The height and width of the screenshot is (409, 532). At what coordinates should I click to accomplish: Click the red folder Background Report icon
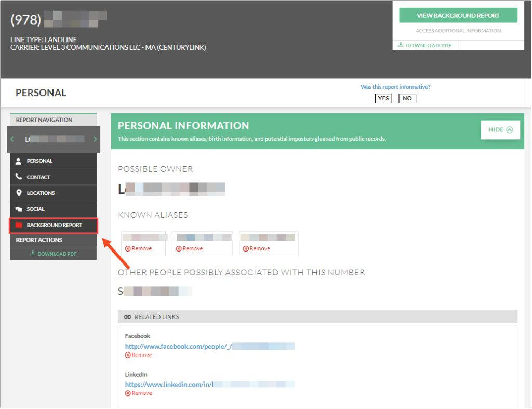[19, 226]
